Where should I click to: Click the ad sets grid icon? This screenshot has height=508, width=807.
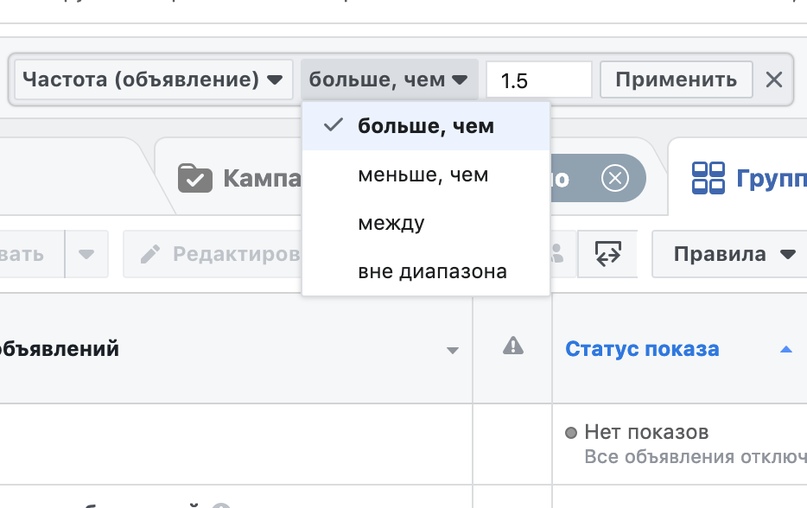708,179
